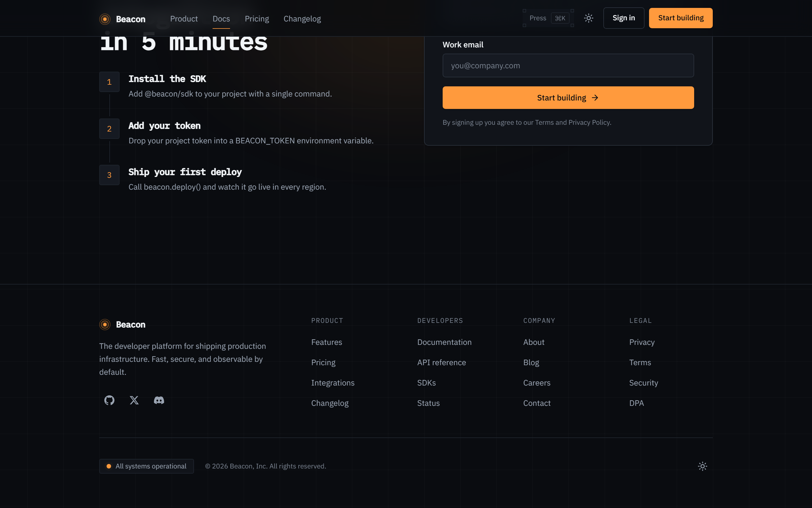Go to the Docs nav tab

221,19
